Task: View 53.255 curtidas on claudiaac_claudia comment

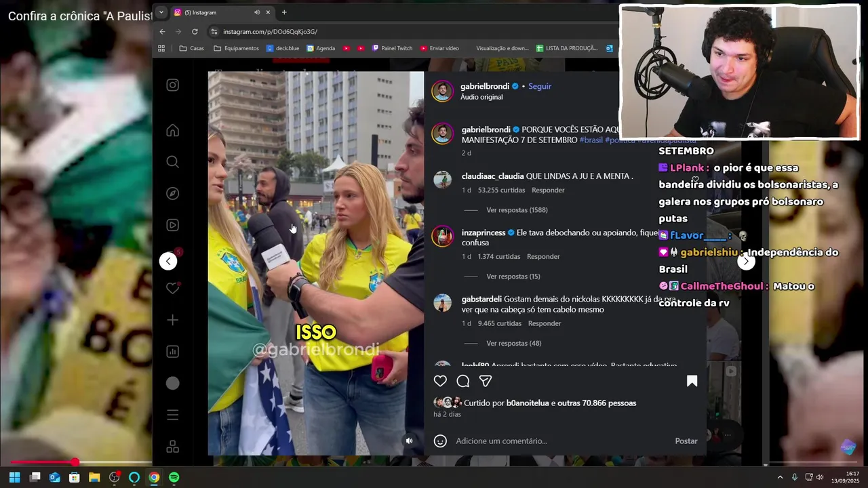Action: [501, 190]
